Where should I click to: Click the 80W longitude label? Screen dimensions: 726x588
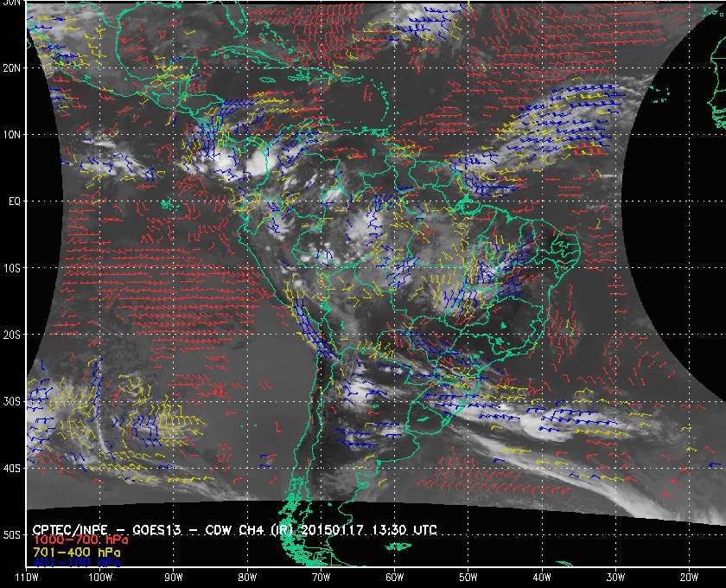point(247,578)
